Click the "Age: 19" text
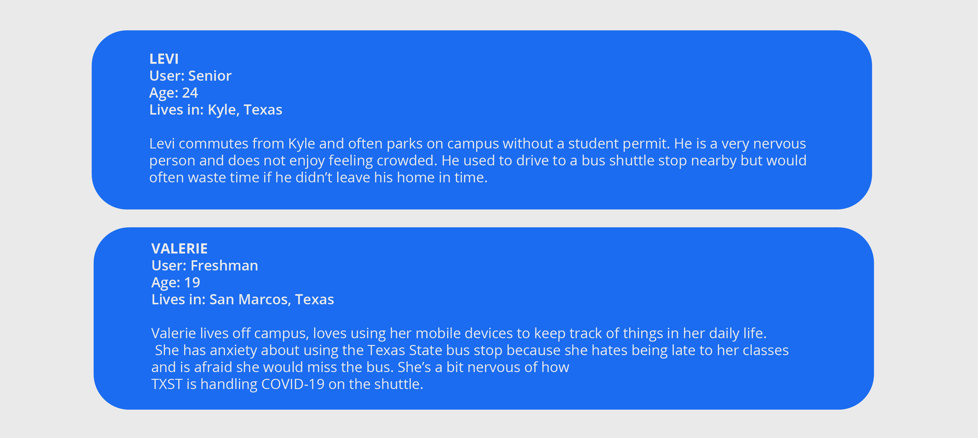This screenshot has height=438, width=980. coord(176,282)
